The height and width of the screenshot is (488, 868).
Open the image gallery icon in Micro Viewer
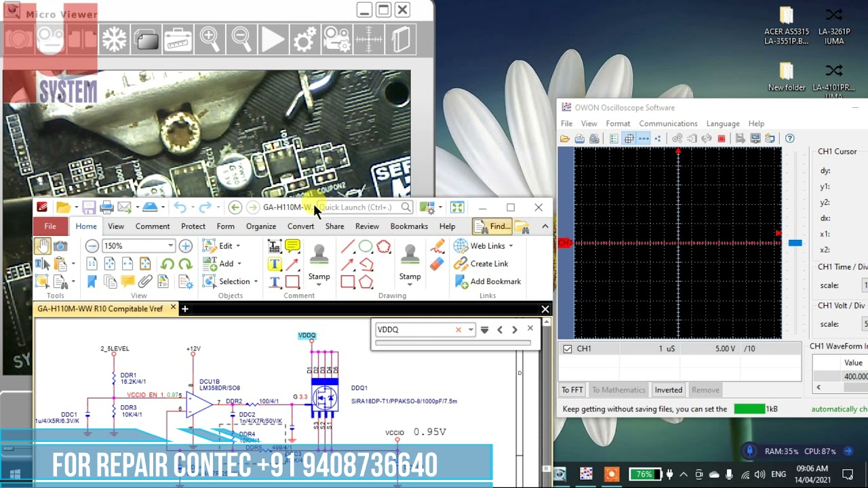point(146,39)
